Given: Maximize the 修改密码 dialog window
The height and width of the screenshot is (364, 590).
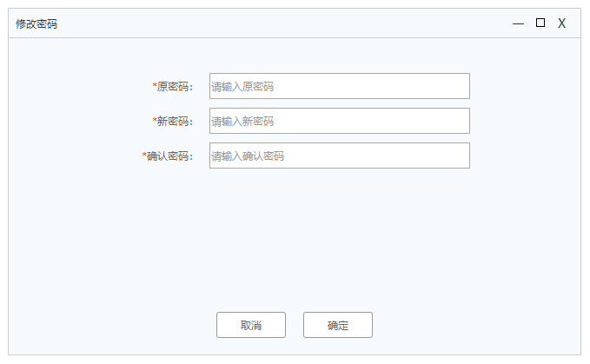Looking at the screenshot, I should [540, 23].
